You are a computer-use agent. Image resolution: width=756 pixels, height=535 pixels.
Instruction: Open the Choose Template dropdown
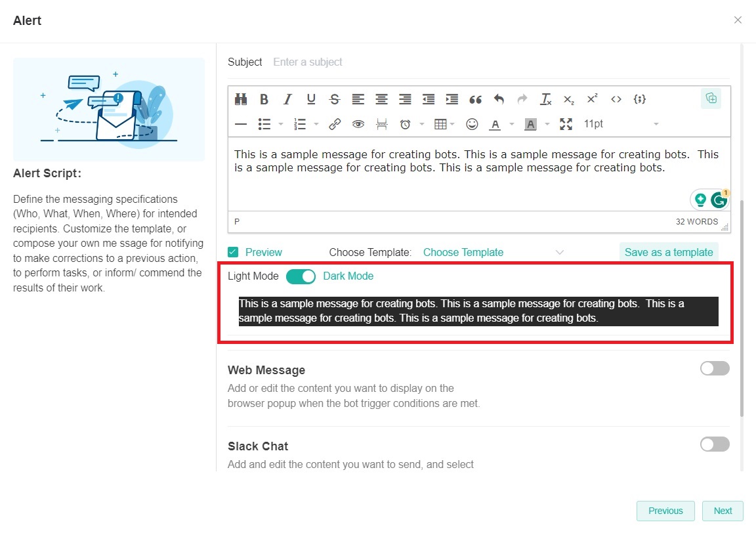click(x=493, y=252)
